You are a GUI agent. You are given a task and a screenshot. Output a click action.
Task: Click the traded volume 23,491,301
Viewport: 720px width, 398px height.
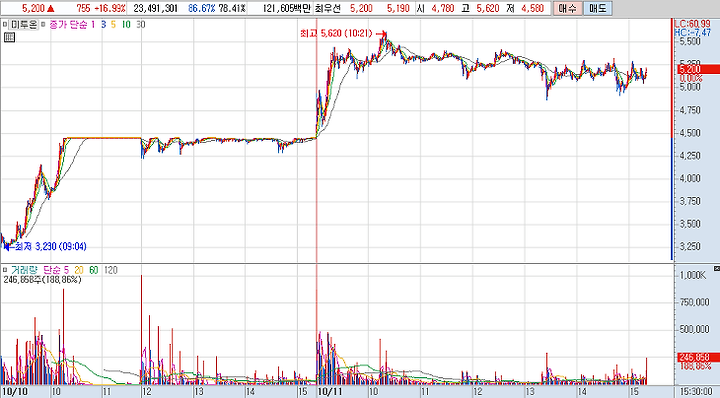pyautogui.click(x=155, y=8)
